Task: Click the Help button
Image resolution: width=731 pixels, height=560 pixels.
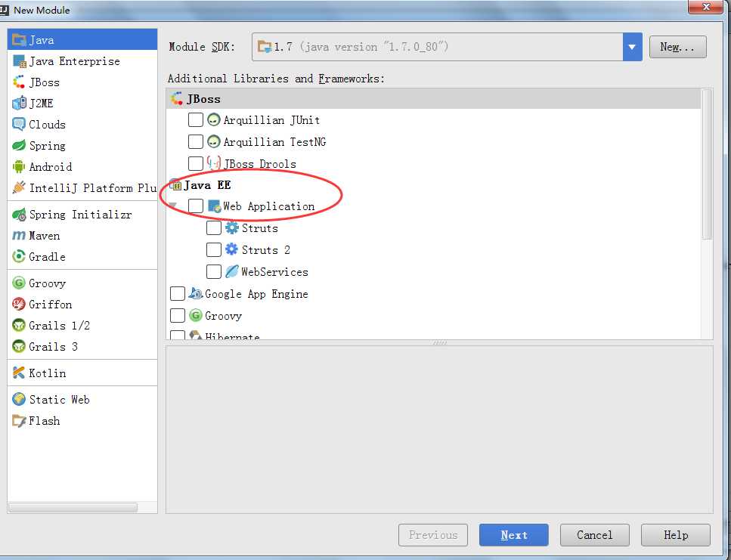Action: point(676,535)
